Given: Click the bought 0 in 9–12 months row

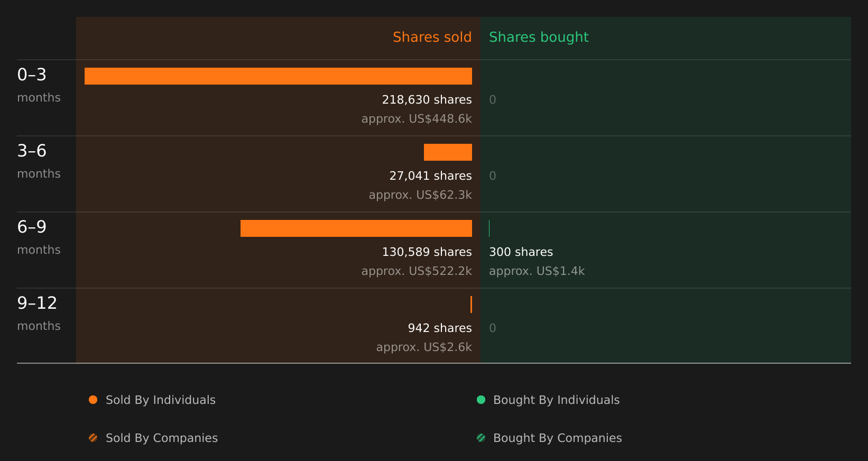Looking at the screenshot, I should point(493,328).
